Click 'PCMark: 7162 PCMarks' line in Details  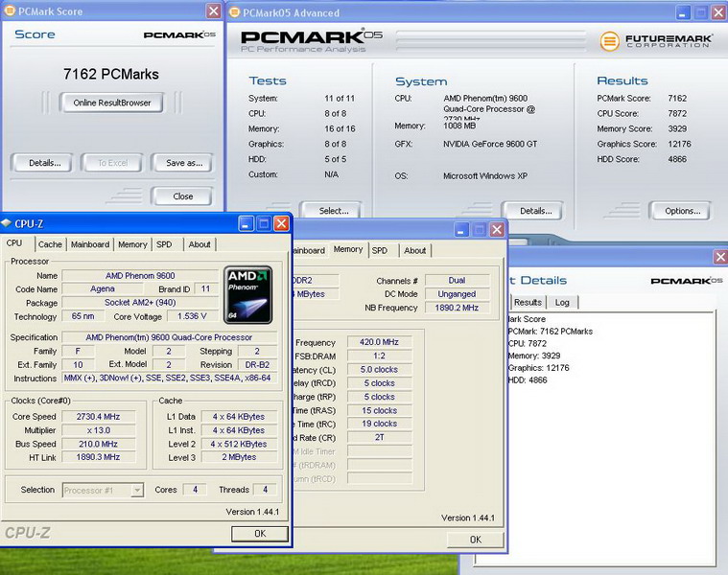tap(551, 331)
